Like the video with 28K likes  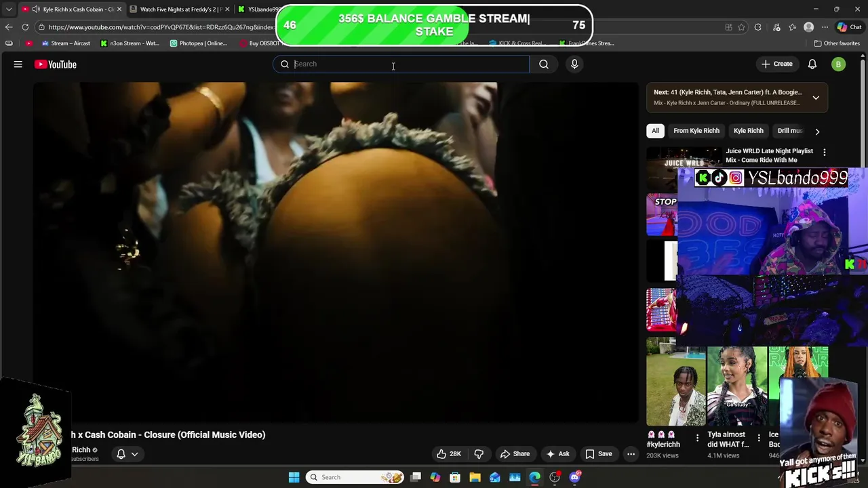[x=449, y=454]
